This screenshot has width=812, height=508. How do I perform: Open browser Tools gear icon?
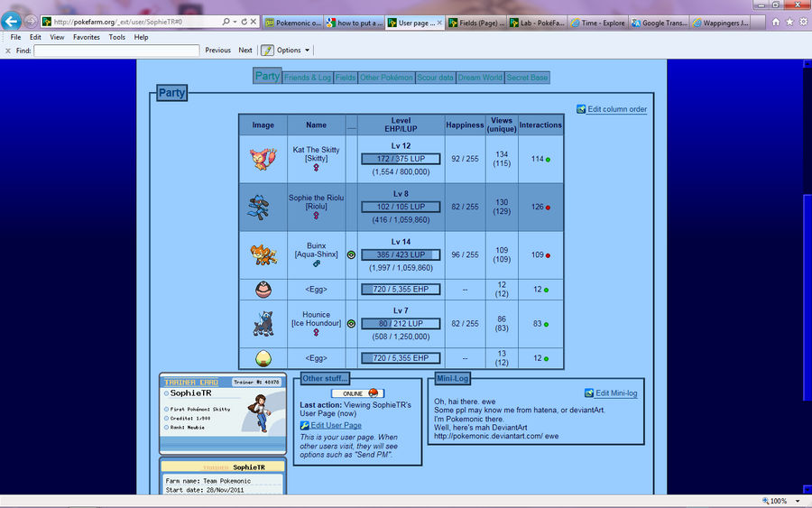point(803,22)
